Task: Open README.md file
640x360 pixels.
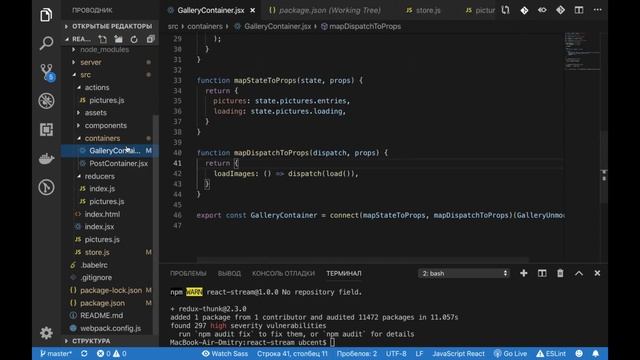Action: tap(101, 316)
